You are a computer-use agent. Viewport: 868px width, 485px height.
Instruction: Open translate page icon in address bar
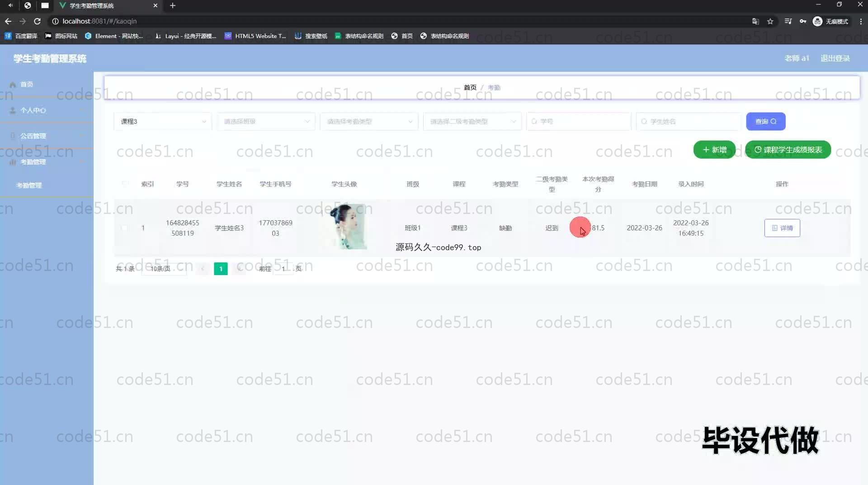point(755,21)
